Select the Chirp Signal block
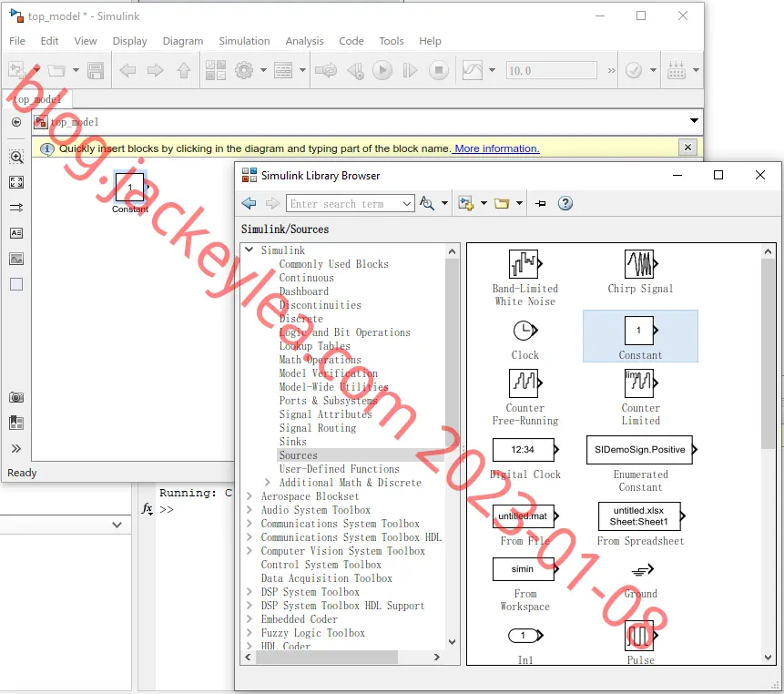The image size is (784, 694). point(640,272)
